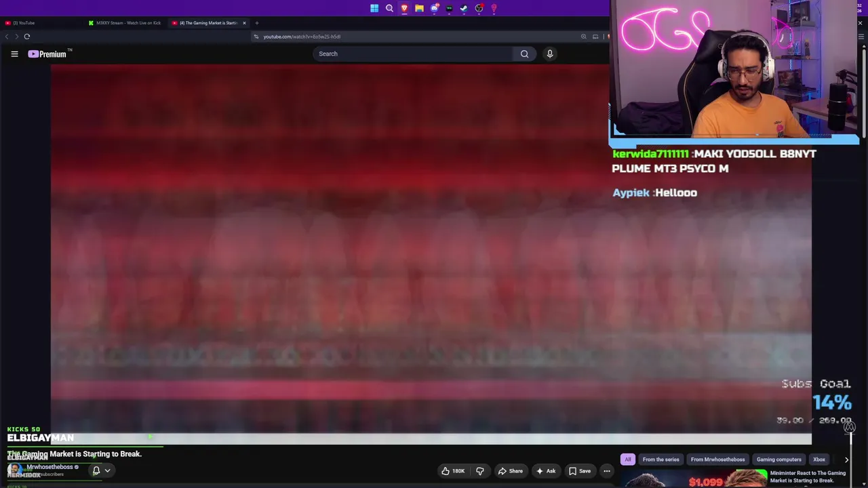Switch to the M3KKY Stream Kick tab
The width and height of the screenshot is (868, 488).
point(125,23)
